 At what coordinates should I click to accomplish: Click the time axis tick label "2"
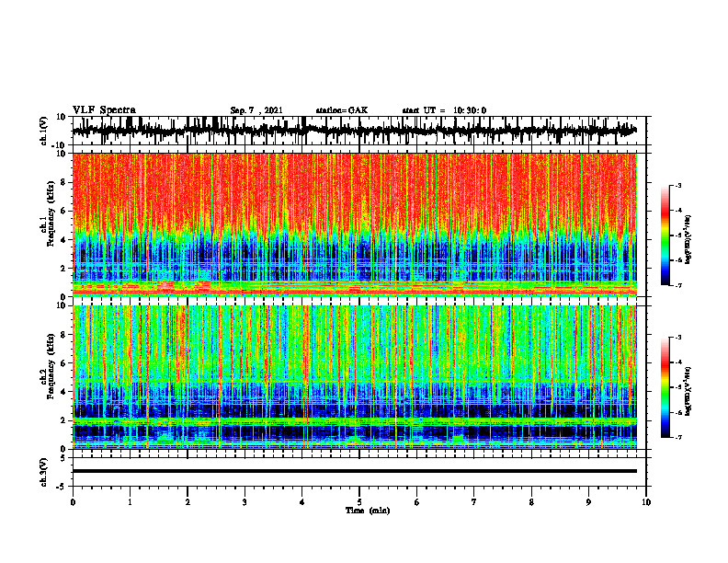coord(188,502)
